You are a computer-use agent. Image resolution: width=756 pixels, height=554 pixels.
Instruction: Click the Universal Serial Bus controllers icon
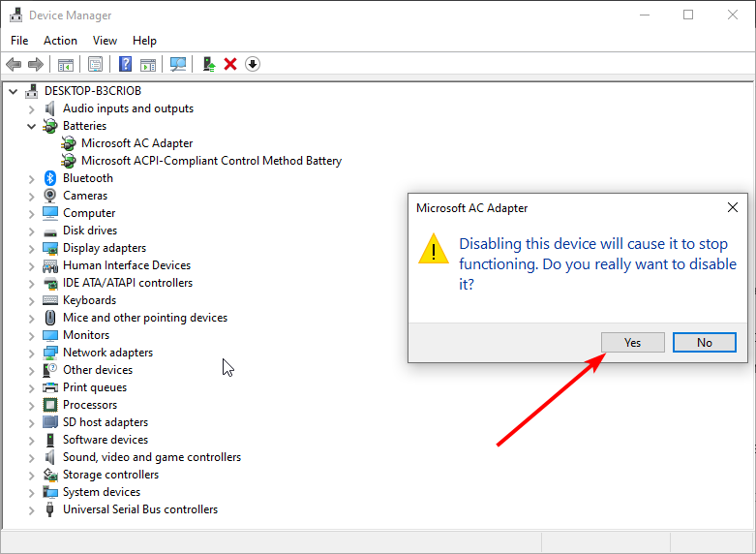pyautogui.click(x=49, y=509)
